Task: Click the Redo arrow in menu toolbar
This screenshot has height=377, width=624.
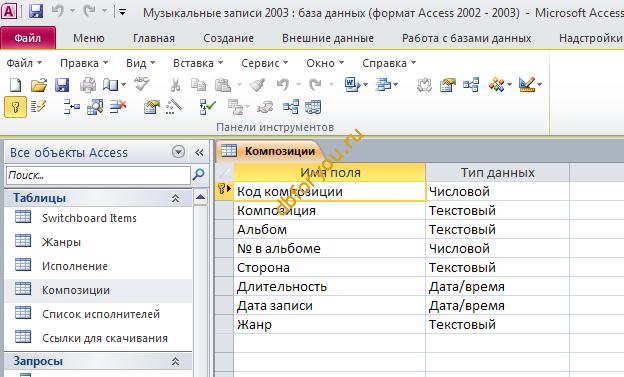Action: click(x=316, y=85)
